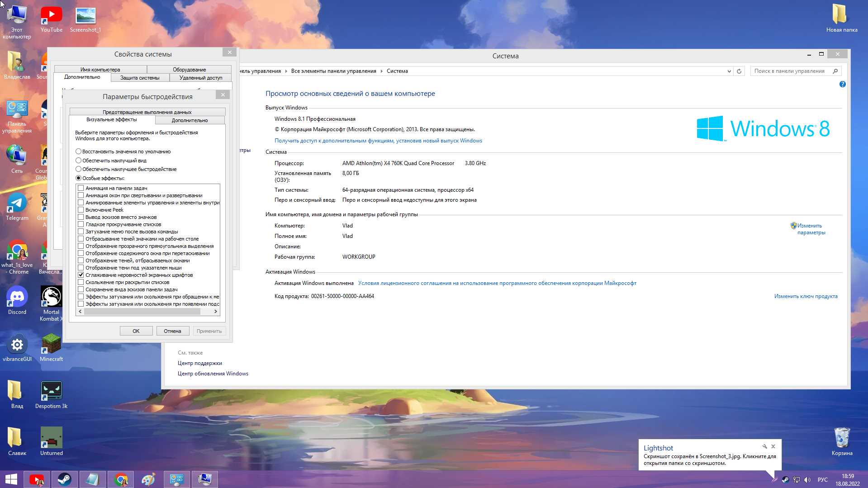Image resolution: width=868 pixels, height=488 pixels.
Task: Click horizontal scrollbar right arrow in effects list
Action: (x=216, y=312)
